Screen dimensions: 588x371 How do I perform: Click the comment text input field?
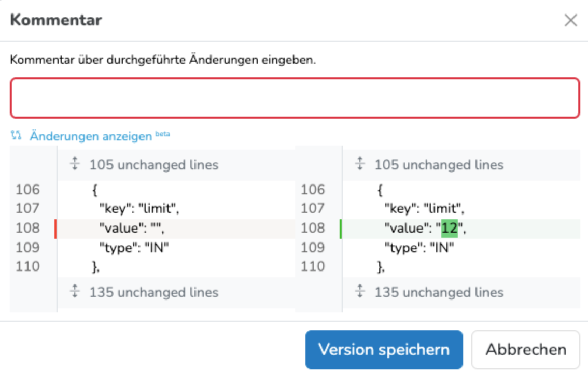pos(294,98)
